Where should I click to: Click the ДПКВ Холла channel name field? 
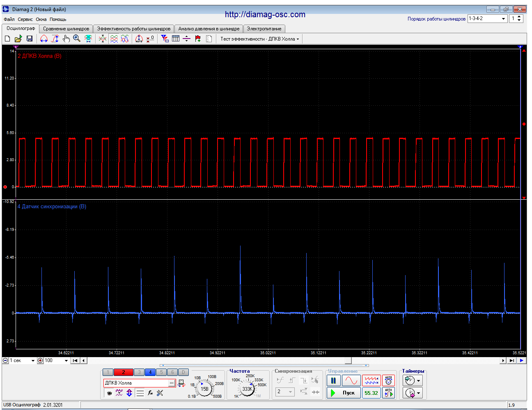tap(136, 383)
